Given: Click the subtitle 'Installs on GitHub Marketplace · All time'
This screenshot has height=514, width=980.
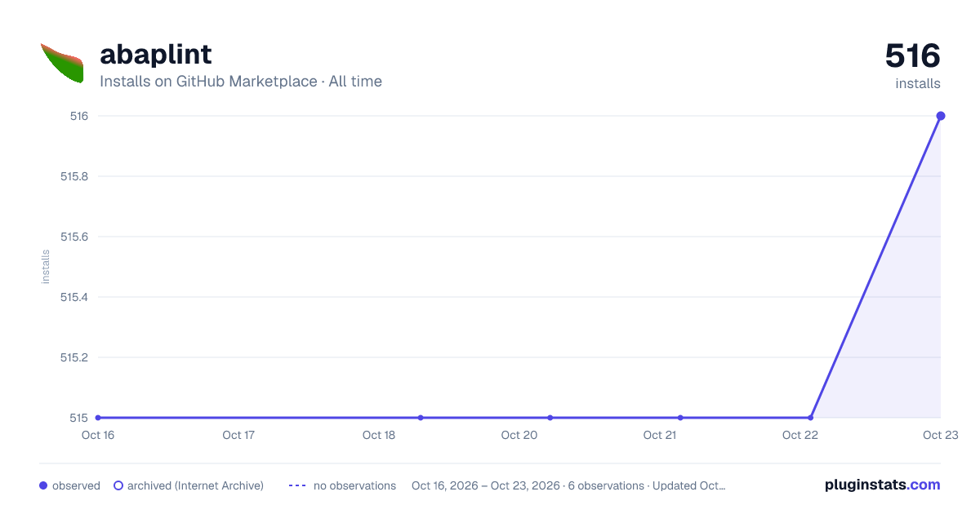Looking at the screenshot, I should tap(241, 82).
